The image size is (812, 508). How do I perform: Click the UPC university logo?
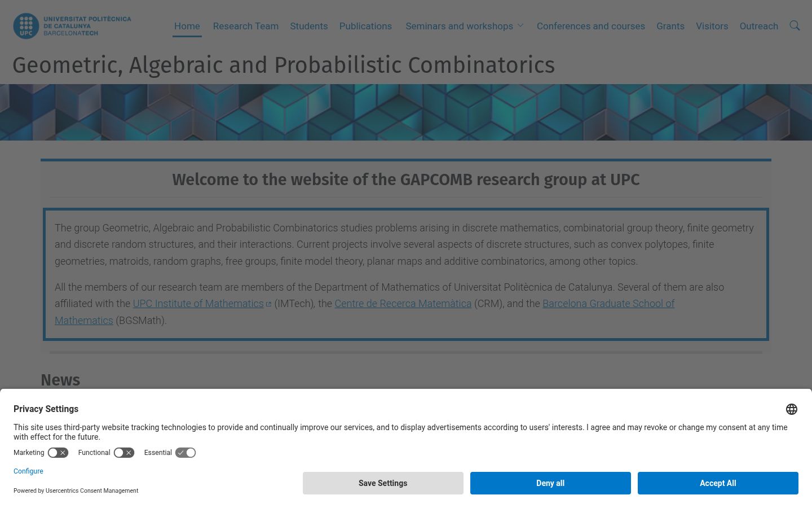click(x=72, y=26)
